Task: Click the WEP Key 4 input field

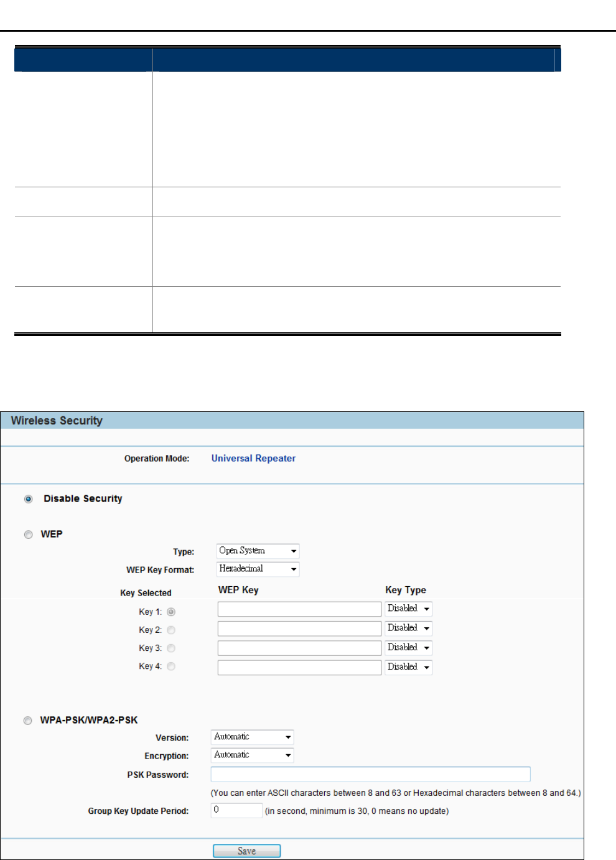Action: (299, 667)
